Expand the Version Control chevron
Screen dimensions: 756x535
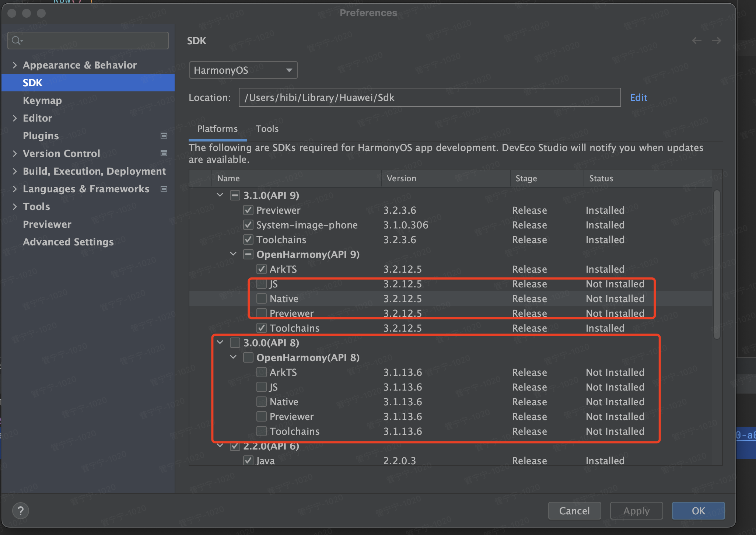pos(15,154)
